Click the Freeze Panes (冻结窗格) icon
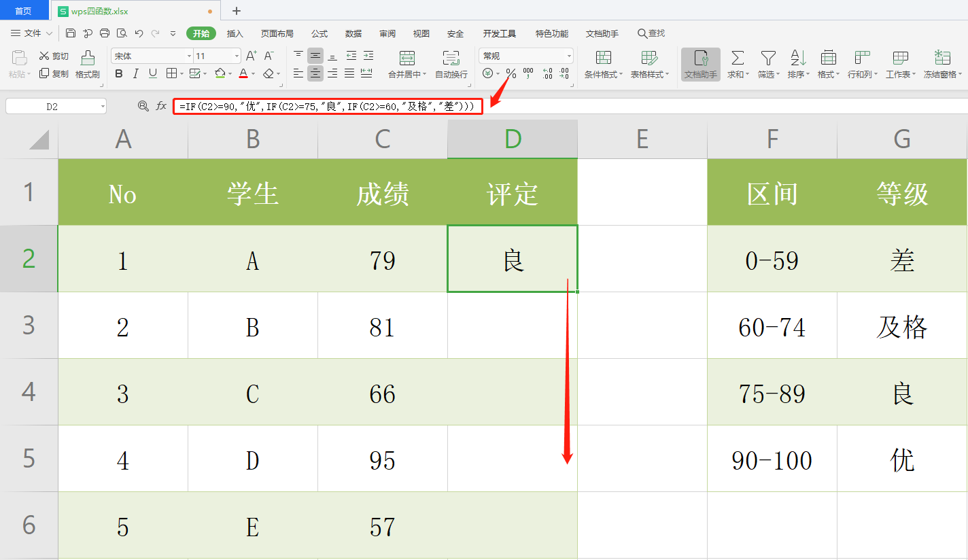The width and height of the screenshot is (968, 560). click(942, 57)
